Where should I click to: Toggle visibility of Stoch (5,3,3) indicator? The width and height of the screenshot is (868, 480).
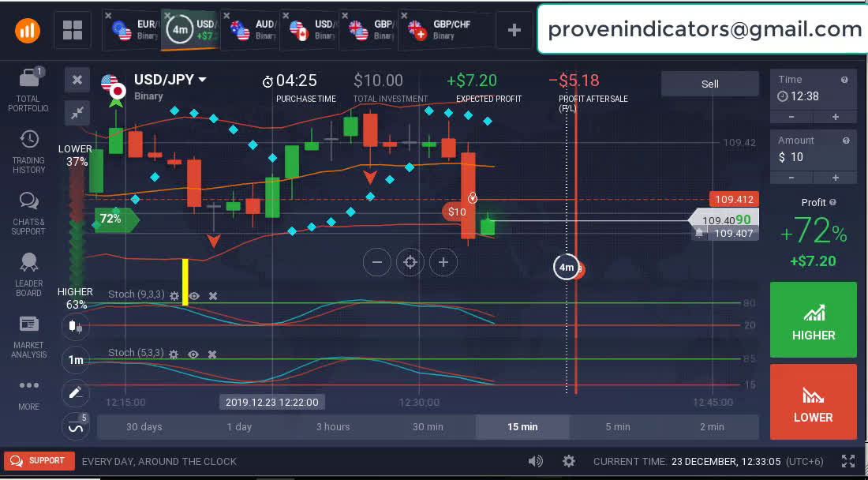(x=193, y=354)
